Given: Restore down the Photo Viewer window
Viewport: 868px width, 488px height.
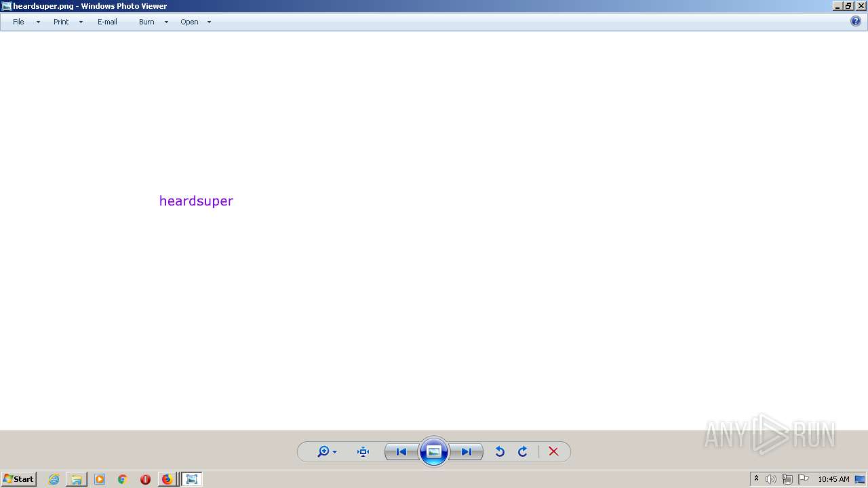Looking at the screenshot, I should click(x=848, y=6).
